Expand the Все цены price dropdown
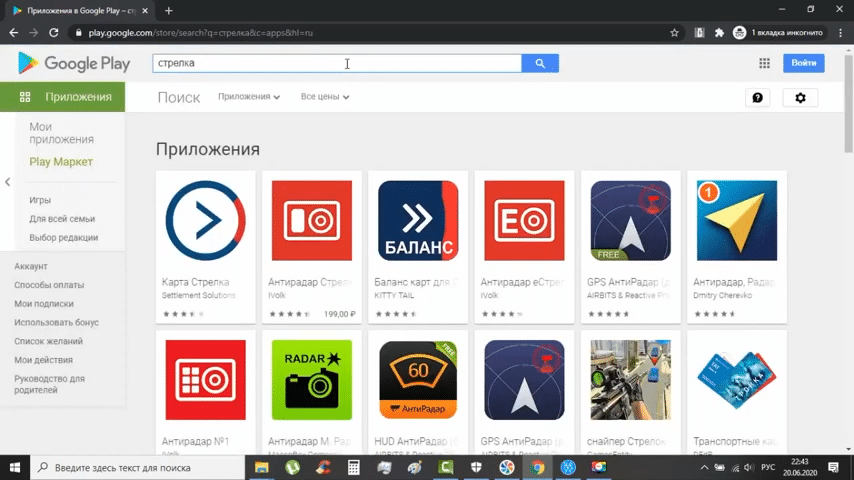 coord(325,96)
